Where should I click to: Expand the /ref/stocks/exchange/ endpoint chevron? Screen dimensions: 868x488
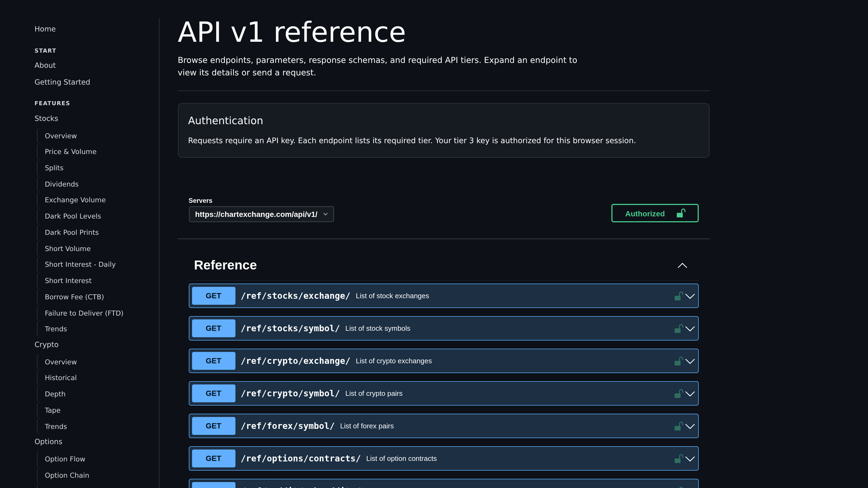point(690,296)
